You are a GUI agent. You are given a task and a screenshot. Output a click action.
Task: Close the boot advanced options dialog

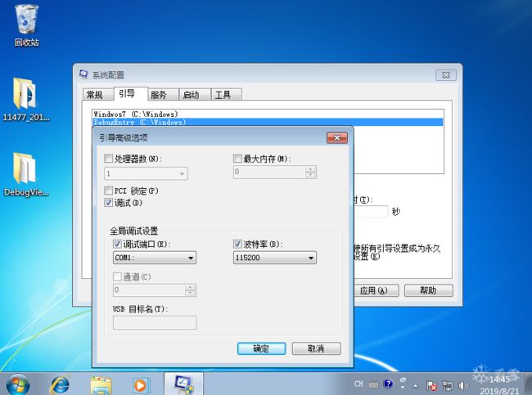pyautogui.click(x=337, y=137)
